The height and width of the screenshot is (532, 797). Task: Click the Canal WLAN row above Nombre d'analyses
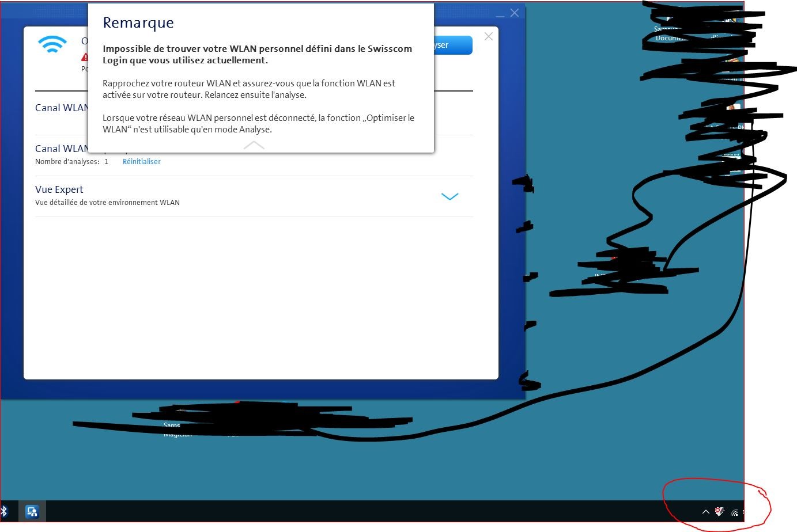pyautogui.click(x=61, y=149)
